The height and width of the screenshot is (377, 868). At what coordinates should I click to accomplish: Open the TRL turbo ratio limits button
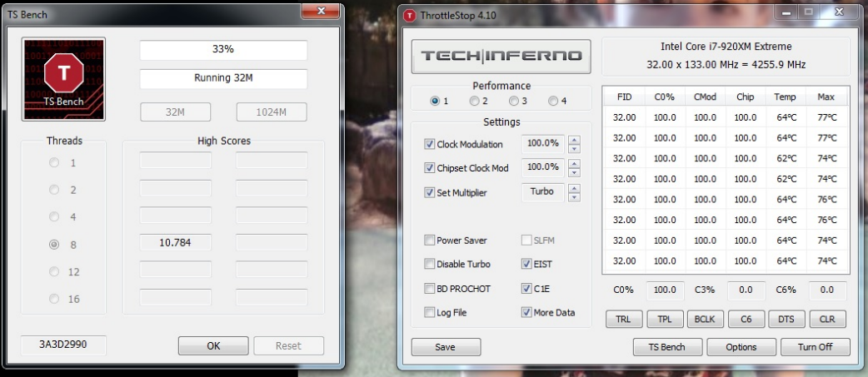pos(625,319)
